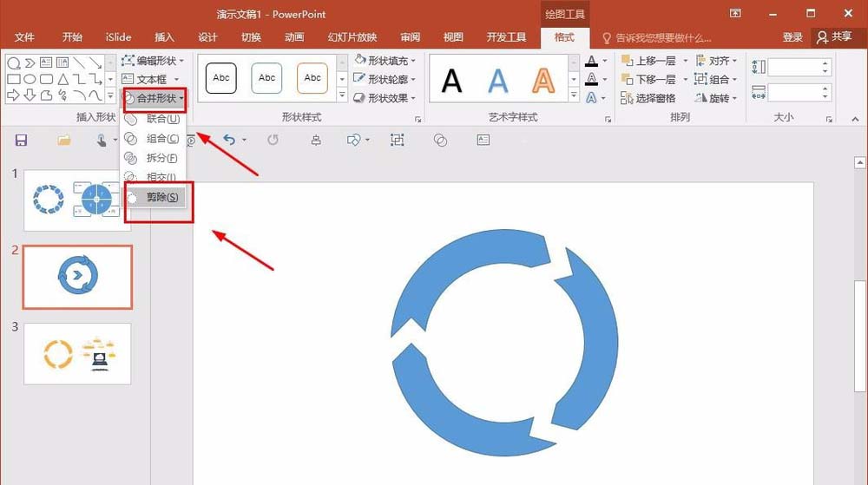Click the Redo/repeat icon in quick toolbar
This screenshot has width=868, height=485.
click(x=273, y=140)
